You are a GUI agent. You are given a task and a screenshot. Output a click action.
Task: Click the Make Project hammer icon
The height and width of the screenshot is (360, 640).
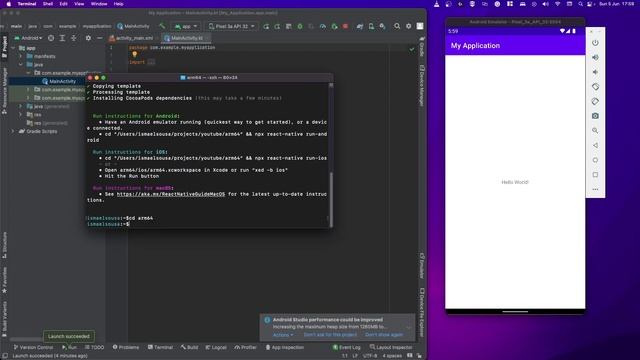162,26
